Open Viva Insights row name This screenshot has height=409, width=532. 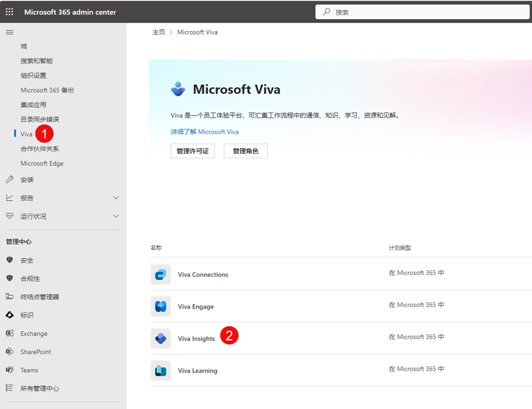[196, 338]
